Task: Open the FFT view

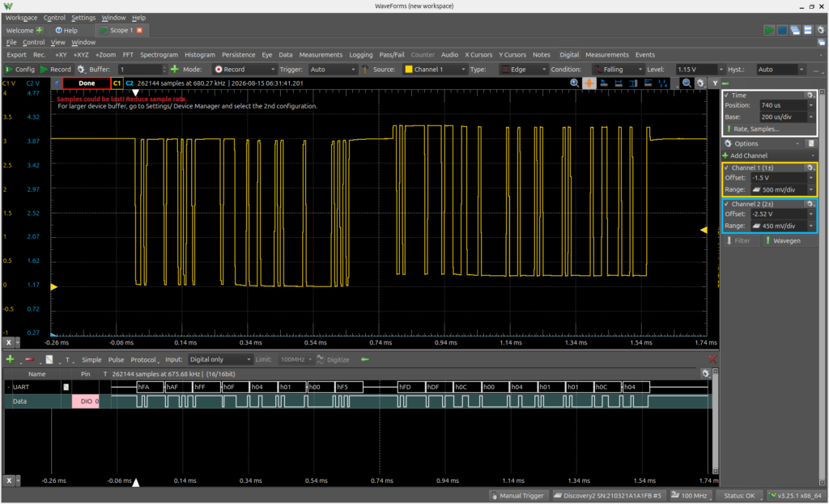Action: coord(128,54)
